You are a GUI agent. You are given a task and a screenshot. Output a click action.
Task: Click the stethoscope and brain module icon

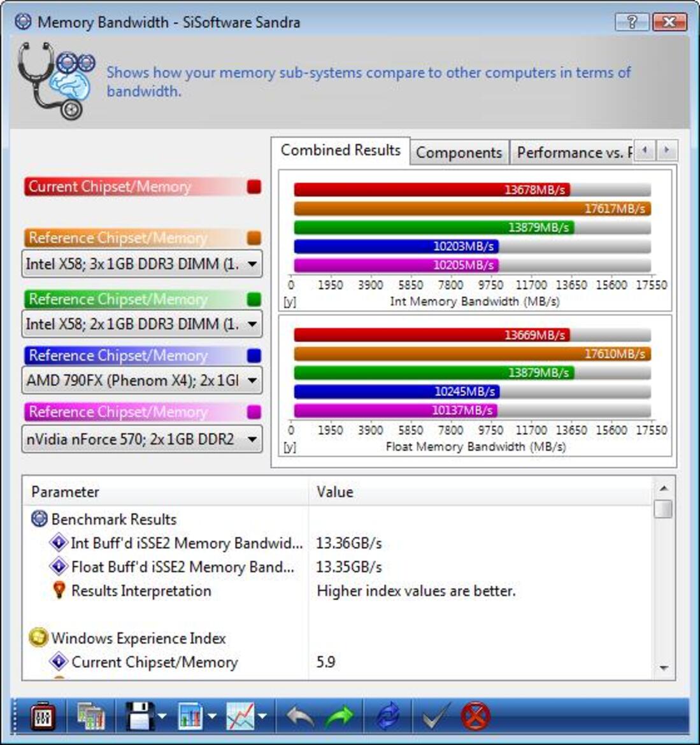click(56, 81)
